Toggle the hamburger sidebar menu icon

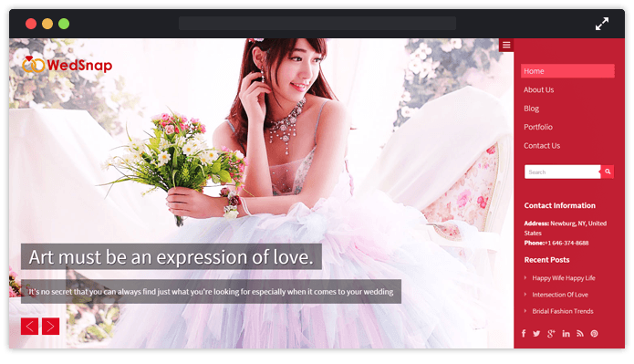point(506,45)
